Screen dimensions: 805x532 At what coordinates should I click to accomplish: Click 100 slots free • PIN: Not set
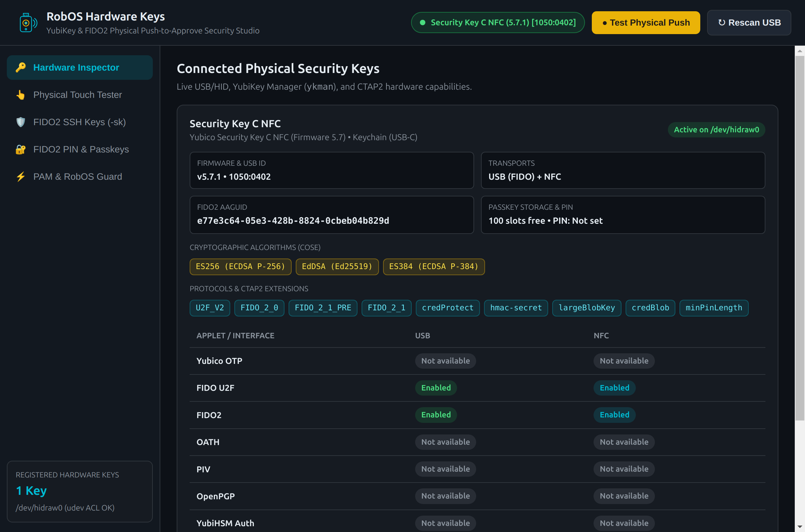[x=545, y=221]
